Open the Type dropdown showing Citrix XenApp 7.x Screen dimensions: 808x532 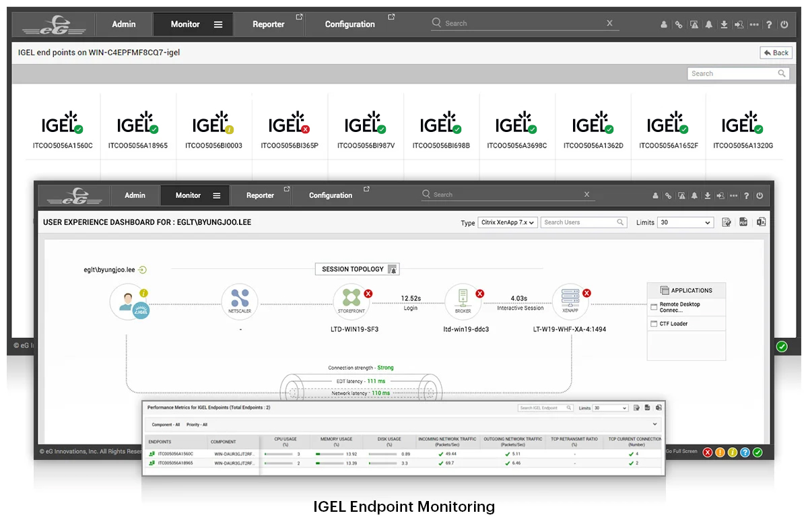click(508, 222)
